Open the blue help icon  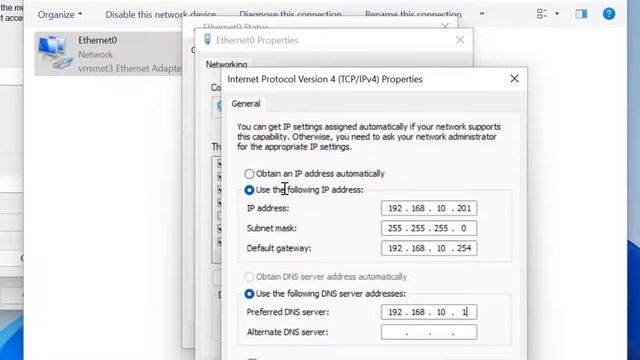click(x=609, y=14)
